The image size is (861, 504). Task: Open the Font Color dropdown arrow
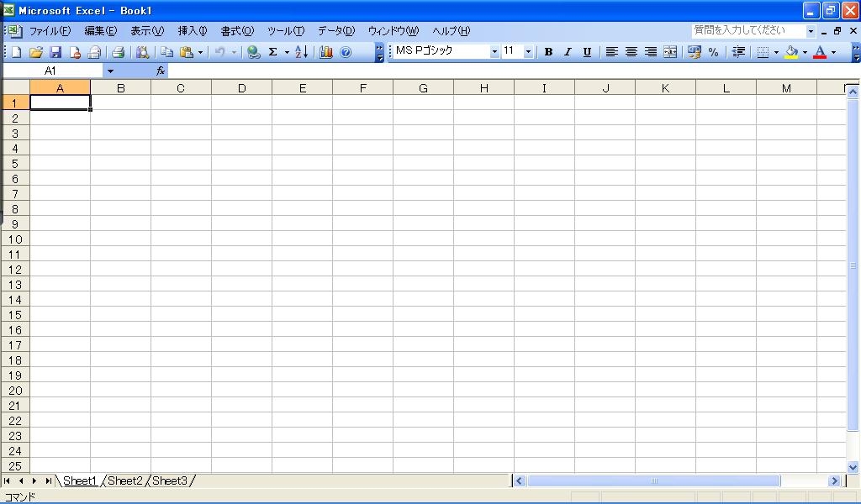click(833, 53)
